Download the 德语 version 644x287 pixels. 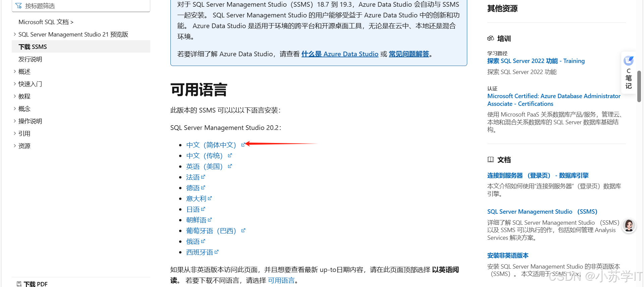[193, 188]
